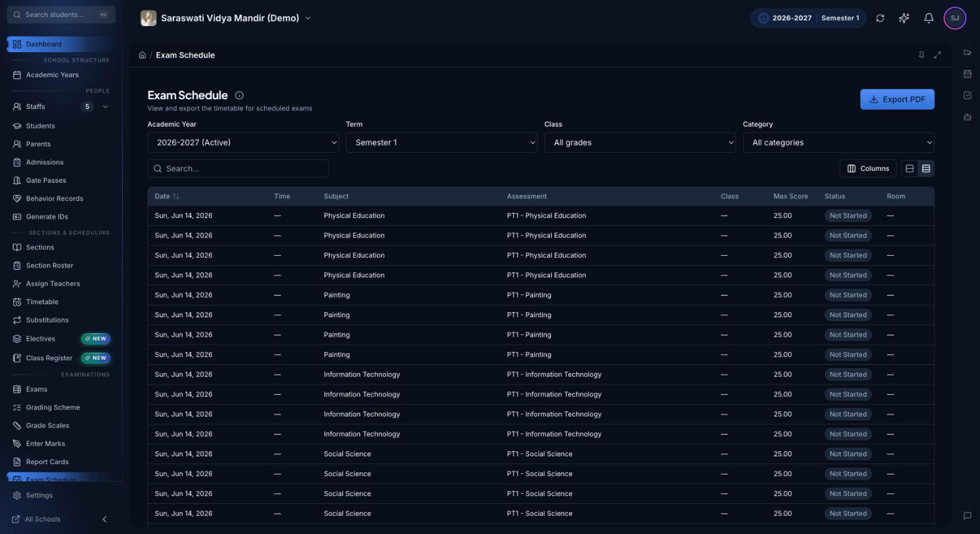Click the info icon beside Exam Schedule title
980x534 pixels.
point(239,95)
